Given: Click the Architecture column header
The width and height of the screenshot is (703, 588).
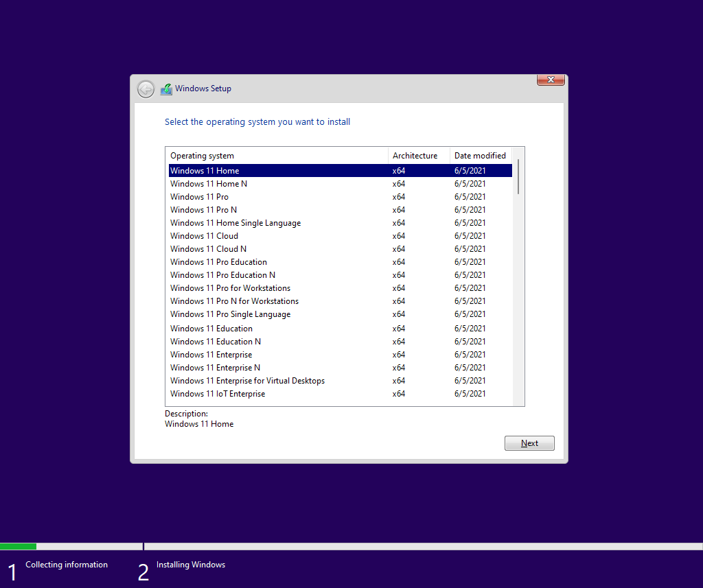Looking at the screenshot, I should pos(419,156).
